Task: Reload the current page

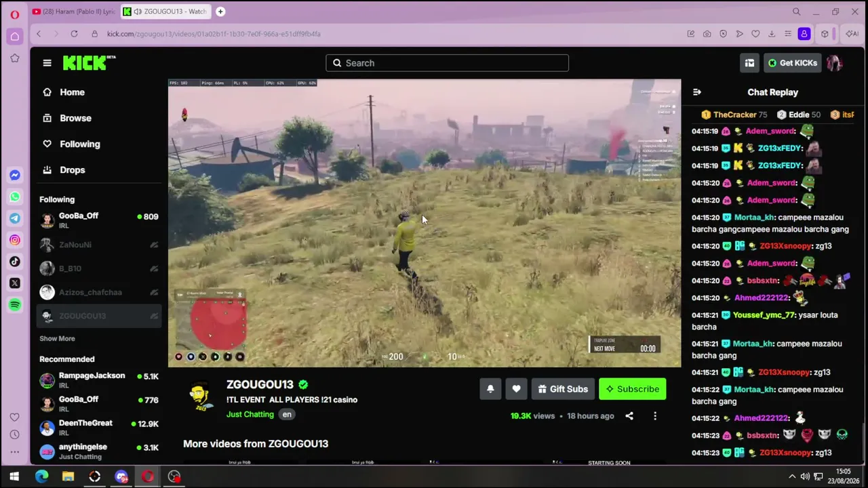Action: coord(74,34)
